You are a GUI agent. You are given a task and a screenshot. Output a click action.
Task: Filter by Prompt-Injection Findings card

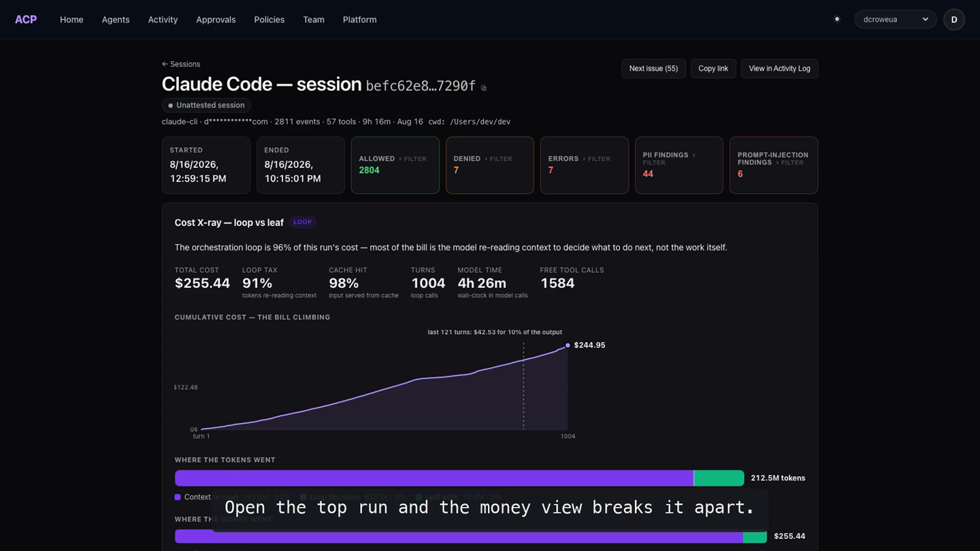click(x=774, y=165)
